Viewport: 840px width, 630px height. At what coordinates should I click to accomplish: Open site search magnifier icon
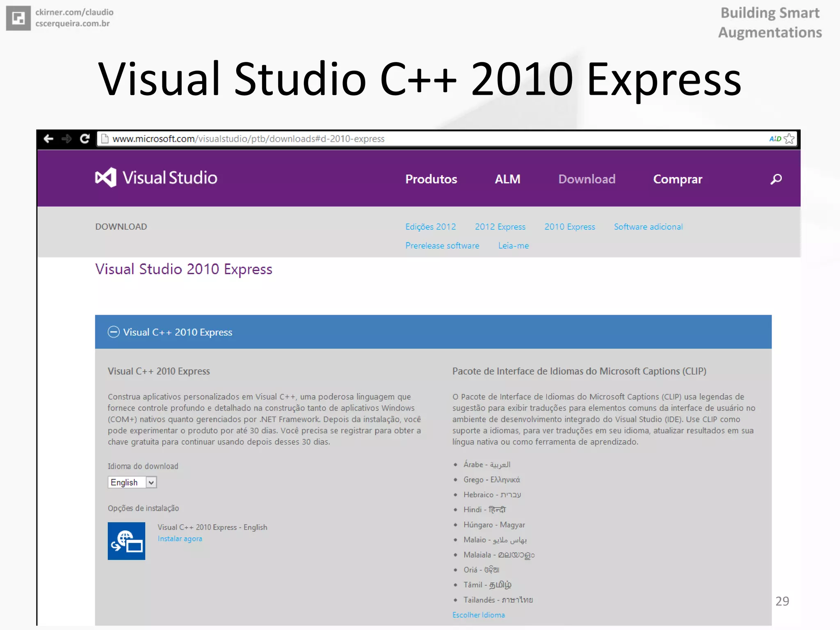click(x=776, y=179)
